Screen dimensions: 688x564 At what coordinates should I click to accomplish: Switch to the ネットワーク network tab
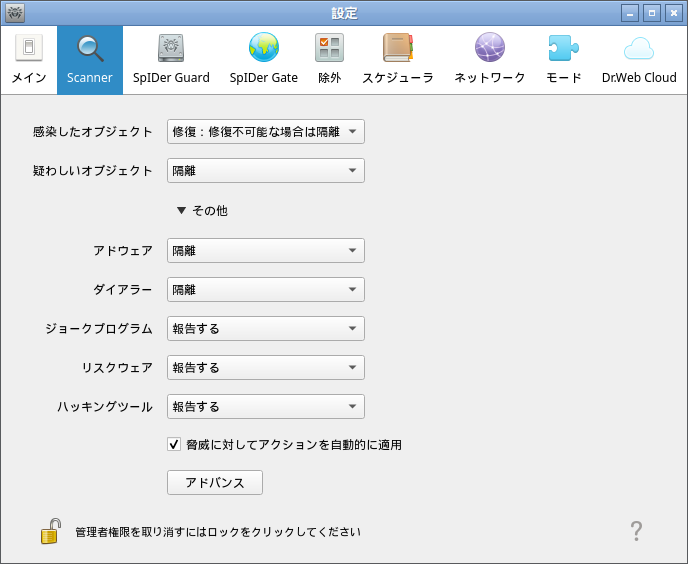click(490, 60)
